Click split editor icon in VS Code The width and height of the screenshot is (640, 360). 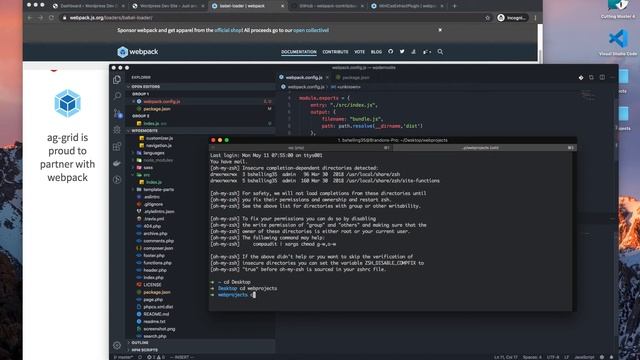602,77
